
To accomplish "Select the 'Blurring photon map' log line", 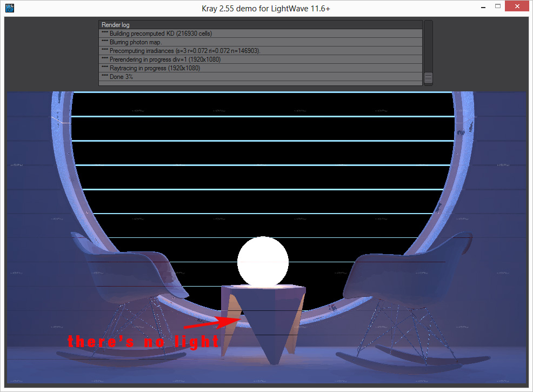I will tap(260, 42).
